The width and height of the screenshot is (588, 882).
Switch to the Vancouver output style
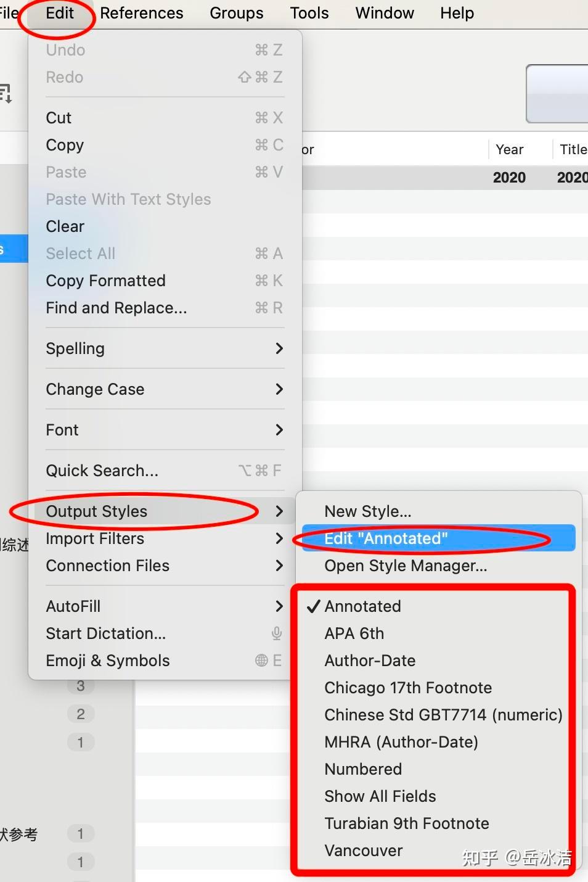point(364,851)
